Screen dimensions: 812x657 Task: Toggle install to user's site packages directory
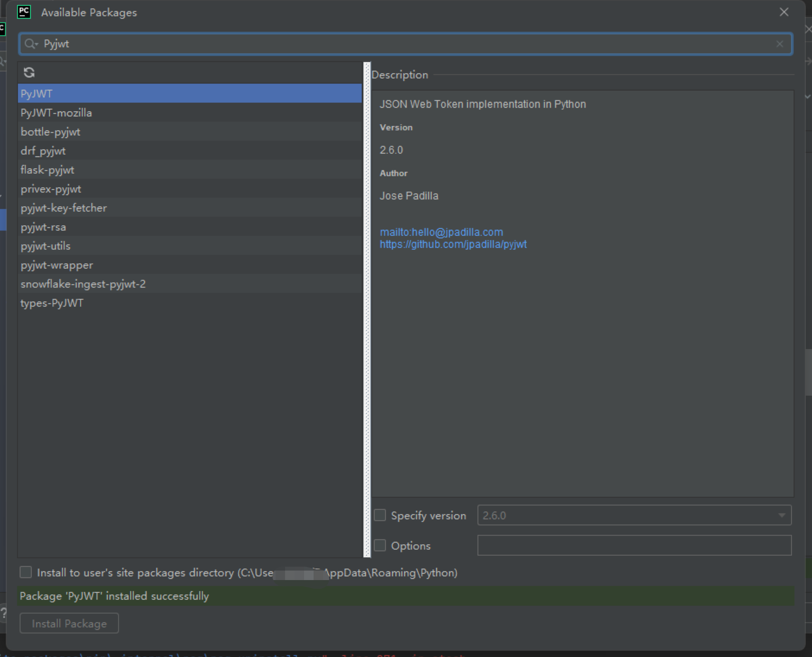coord(26,572)
